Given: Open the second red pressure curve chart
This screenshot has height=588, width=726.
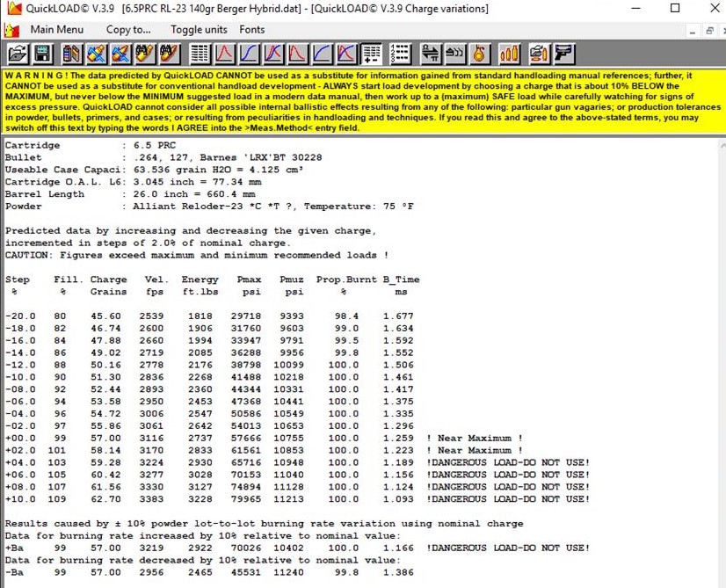Looking at the screenshot, I should click(297, 54).
